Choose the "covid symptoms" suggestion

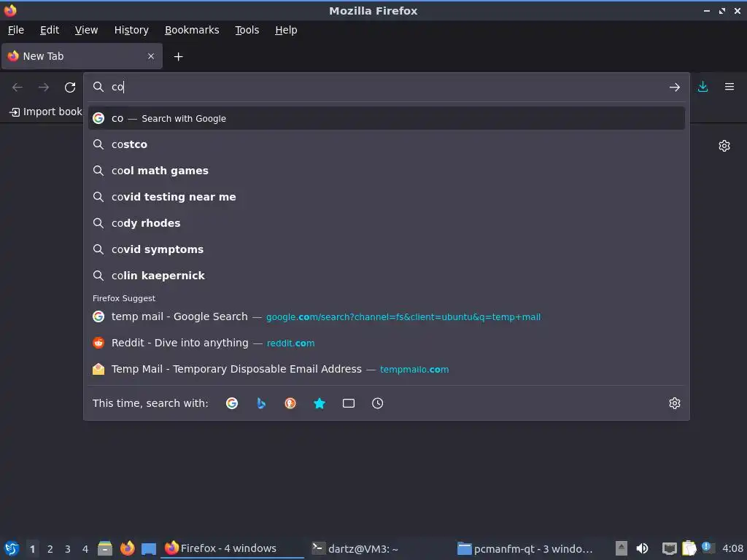pos(387,249)
